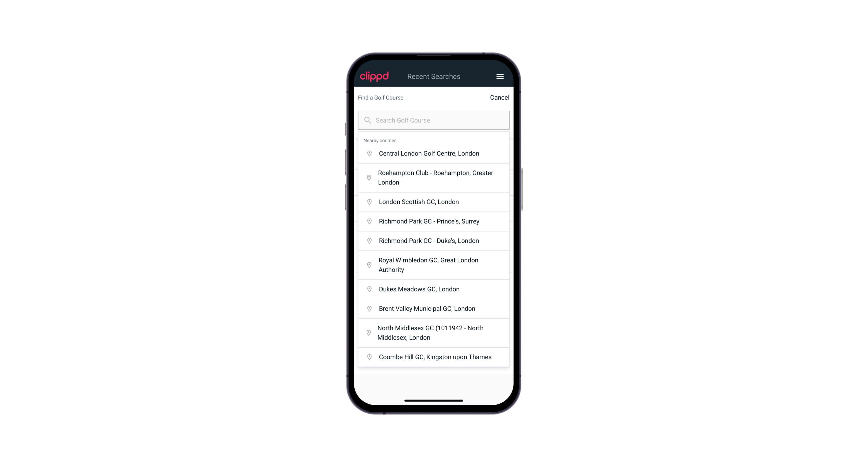Select London Scottish GC from the list
Screen dimensions: 868x467
coord(434,202)
